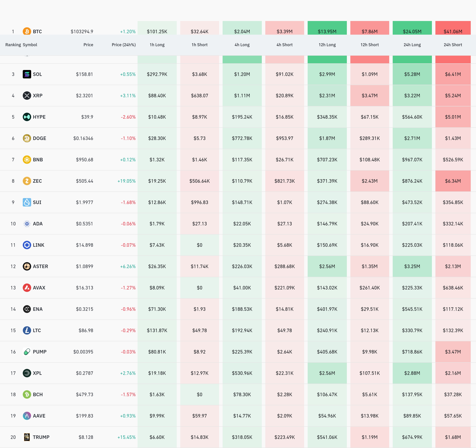Click the Zcash ZEC icon
Image resolution: width=476 pixels, height=448 pixels.
click(27, 181)
